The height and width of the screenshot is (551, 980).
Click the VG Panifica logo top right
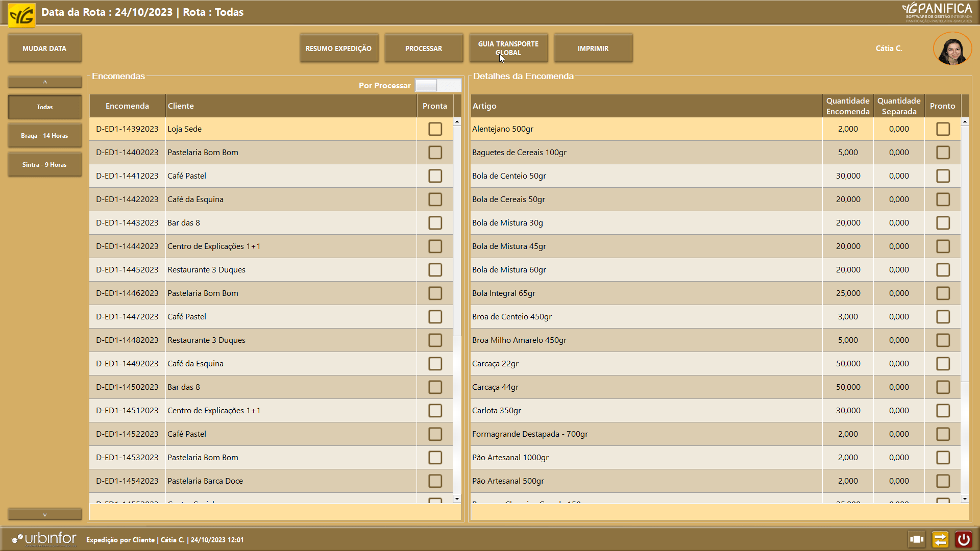[937, 12]
